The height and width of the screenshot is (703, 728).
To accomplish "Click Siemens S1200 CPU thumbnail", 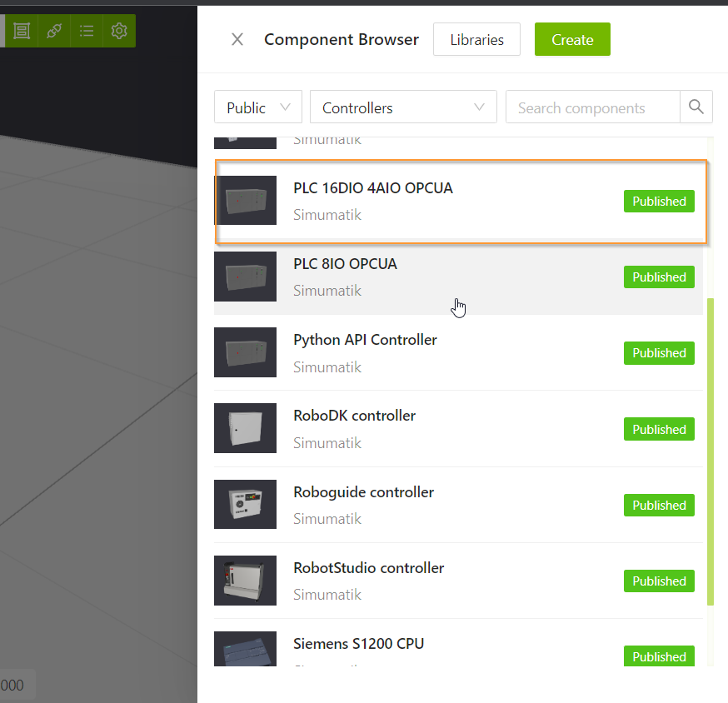I will pyautogui.click(x=245, y=649).
